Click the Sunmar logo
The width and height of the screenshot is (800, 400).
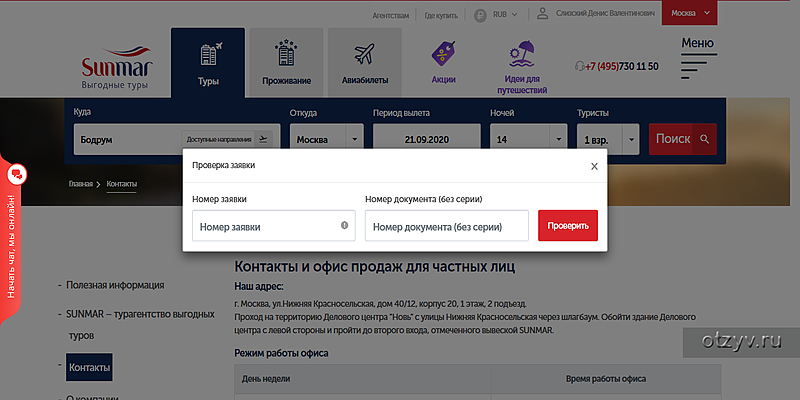click(x=115, y=68)
